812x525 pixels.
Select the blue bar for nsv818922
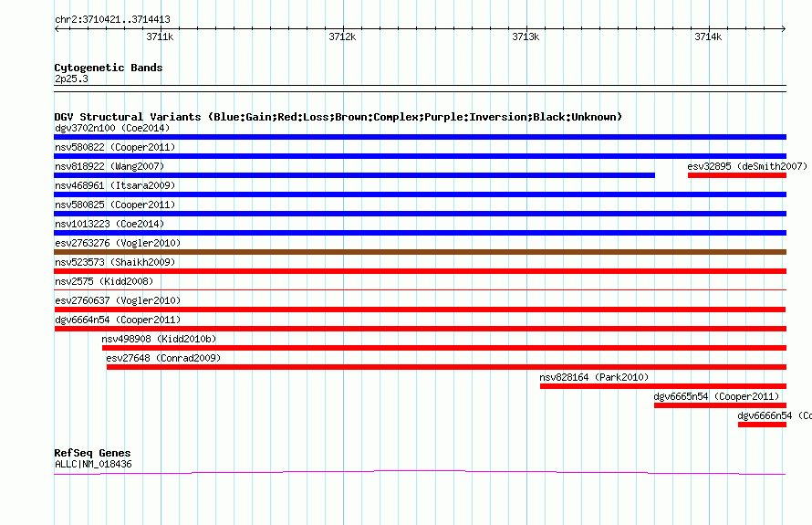354,175
